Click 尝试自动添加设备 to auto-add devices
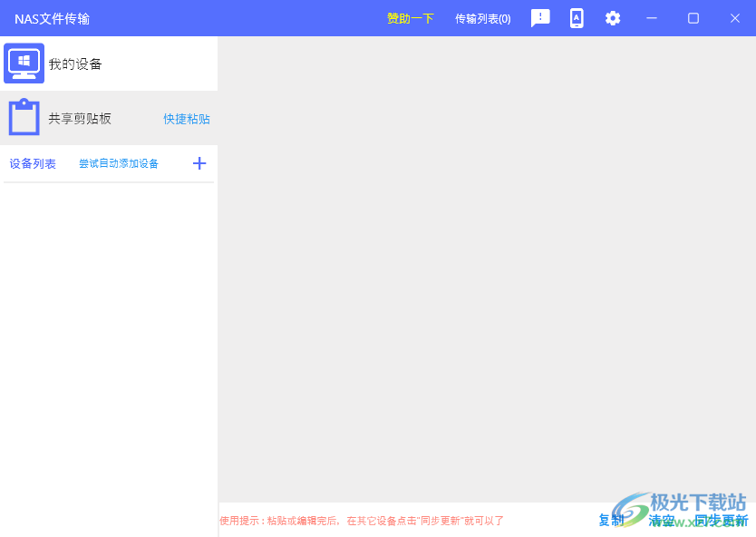Screen dimensions: 756x537 click(118, 163)
